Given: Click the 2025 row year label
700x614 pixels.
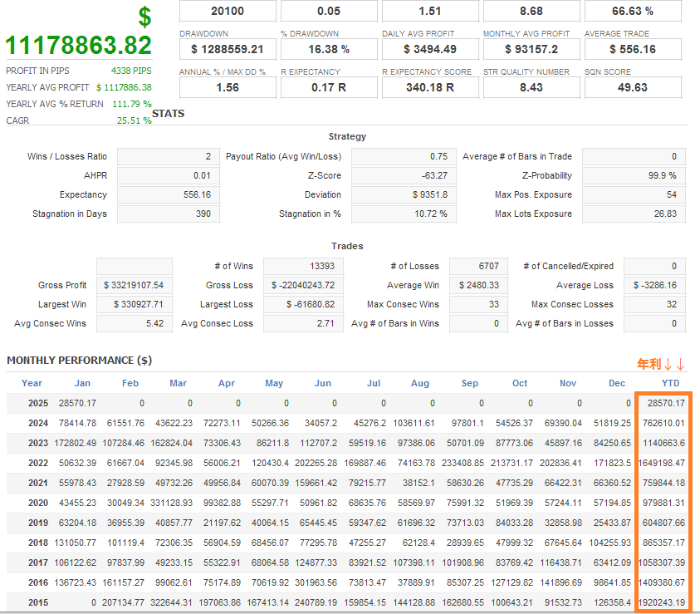Looking at the screenshot, I should click(x=38, y=403).
